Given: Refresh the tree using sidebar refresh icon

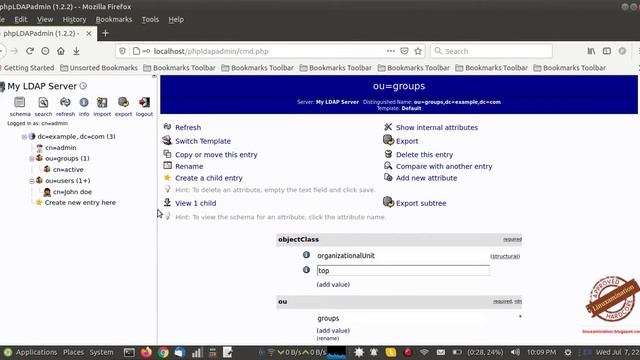Looking at the screenshot, I should pyautogui.click(x=65, y=102).
